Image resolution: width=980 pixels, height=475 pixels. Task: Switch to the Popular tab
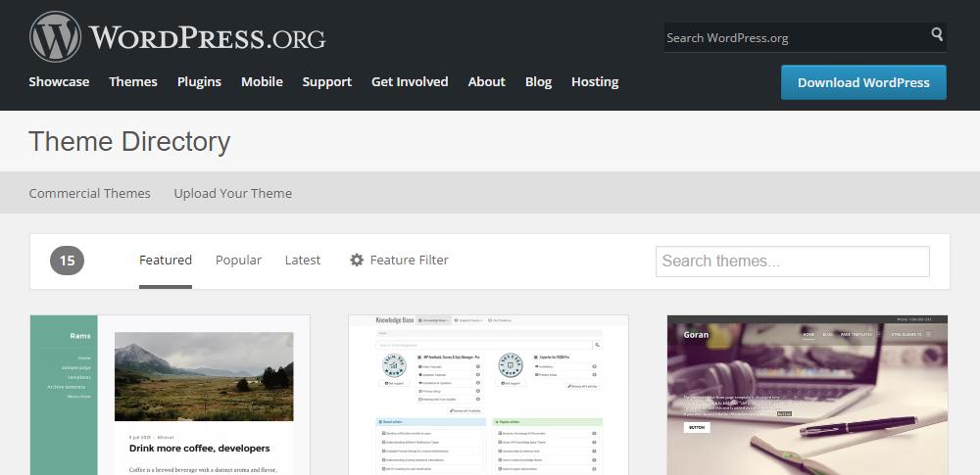point(238,260)
